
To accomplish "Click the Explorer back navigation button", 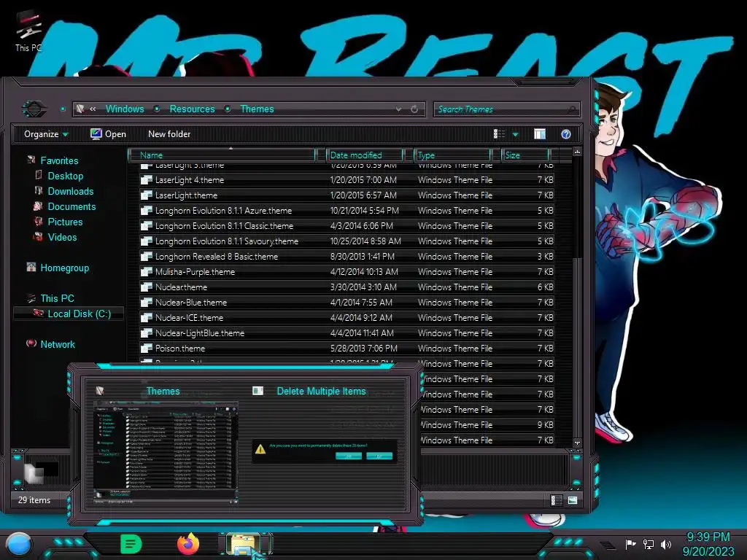I will point(34,109).
